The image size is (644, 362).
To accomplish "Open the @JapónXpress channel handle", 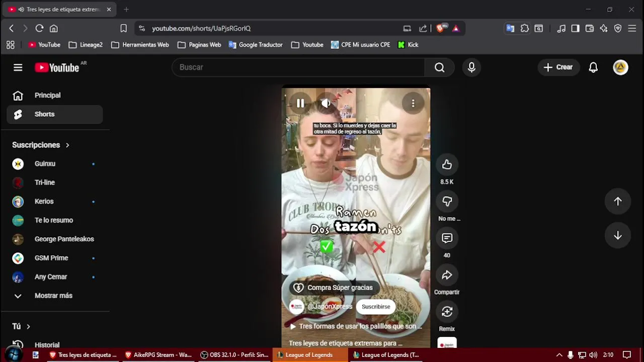I will [330, 307].
